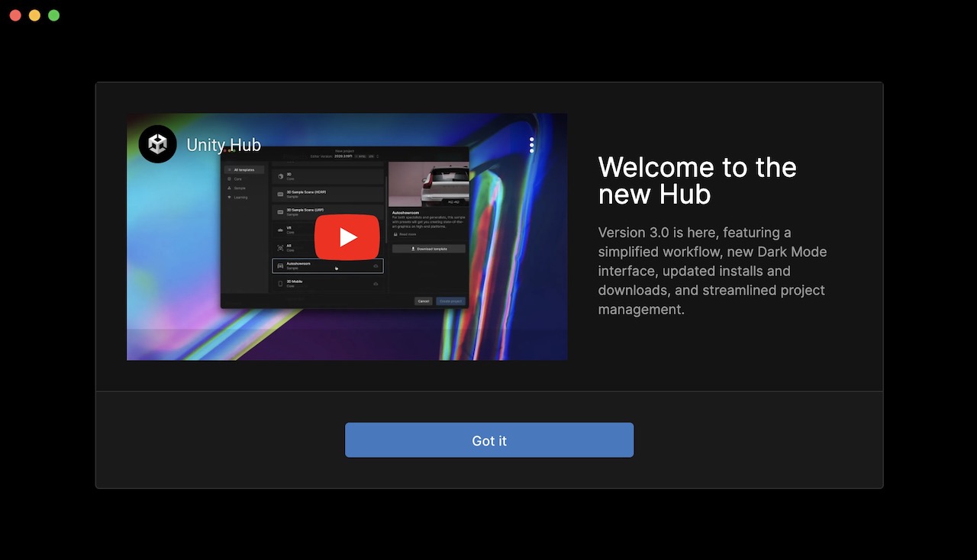Image resolution: width=977 pixels, height=560 pixels.
Task: Click the 3D template cube icon in the preview
Action: click(280, 176)
